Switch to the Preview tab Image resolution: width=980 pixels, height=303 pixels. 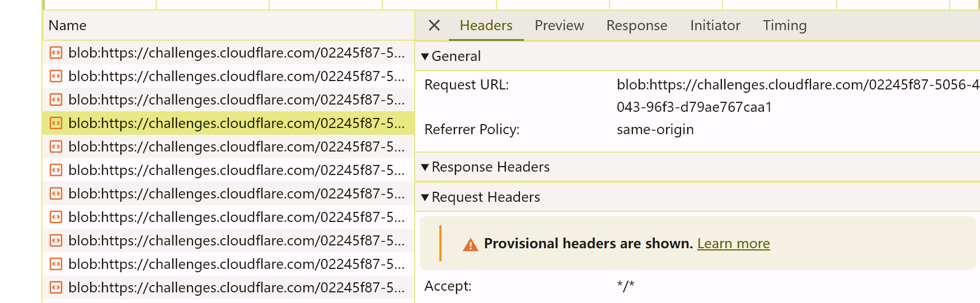click(x=559, y=25)
